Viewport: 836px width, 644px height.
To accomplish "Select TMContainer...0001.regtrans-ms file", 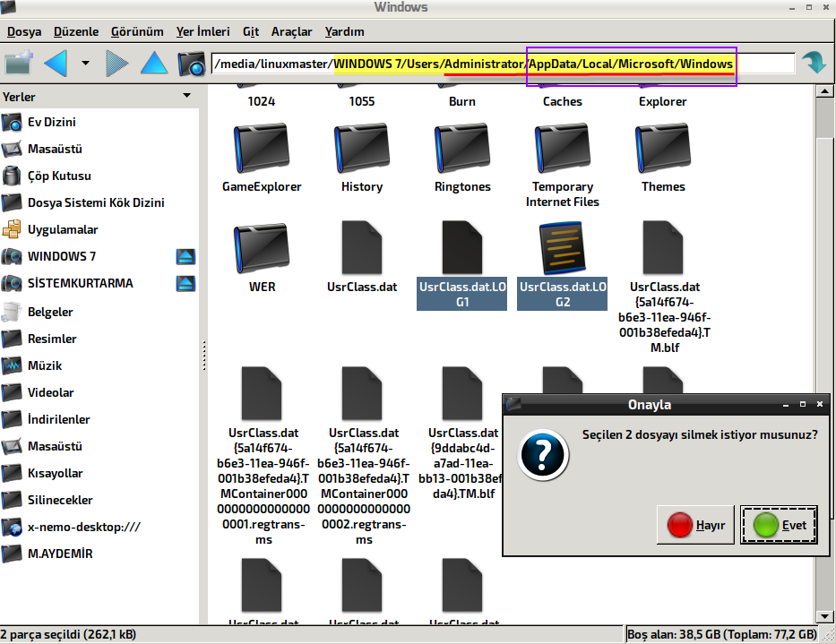I will 262,393.
